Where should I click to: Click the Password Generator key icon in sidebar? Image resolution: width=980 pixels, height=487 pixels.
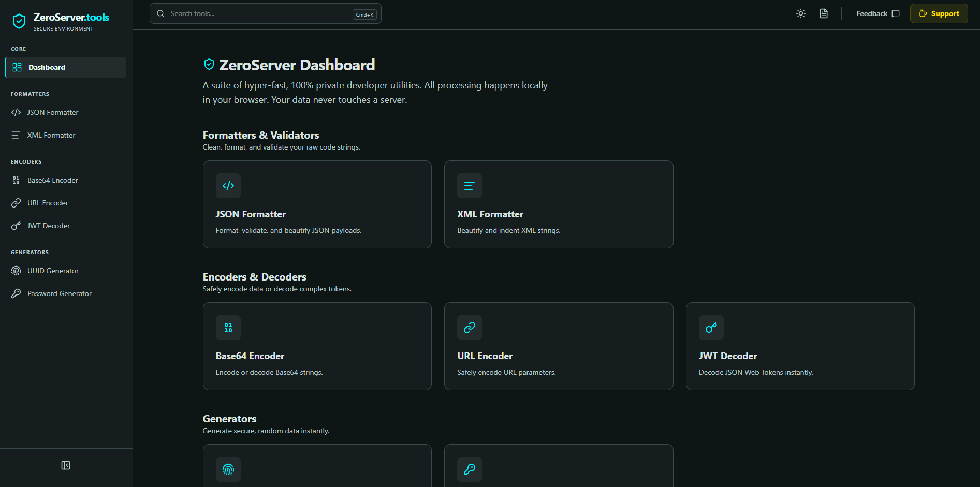pos(16,293)
